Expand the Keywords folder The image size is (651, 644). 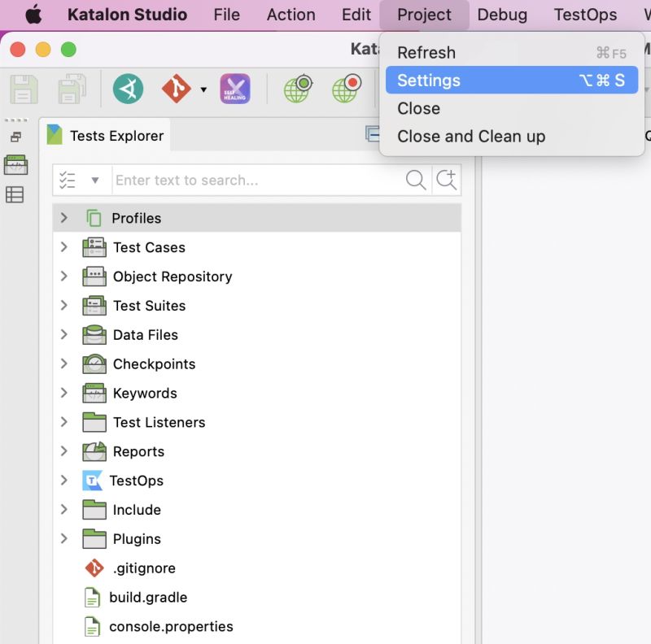click(x=63, y=393)
